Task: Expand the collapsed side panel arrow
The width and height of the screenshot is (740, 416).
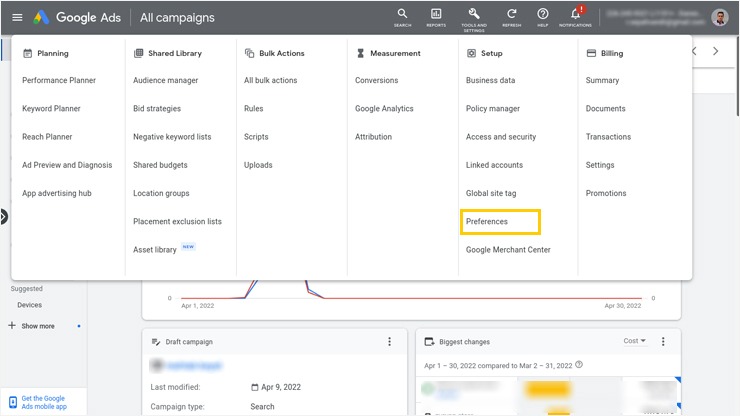Action: (x=3, y=217)
